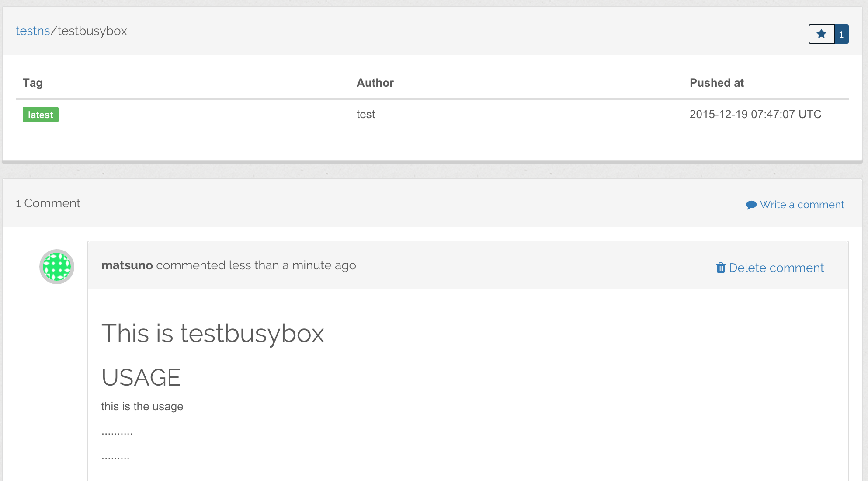Click Delete comment link text

(x=776, y=268)
